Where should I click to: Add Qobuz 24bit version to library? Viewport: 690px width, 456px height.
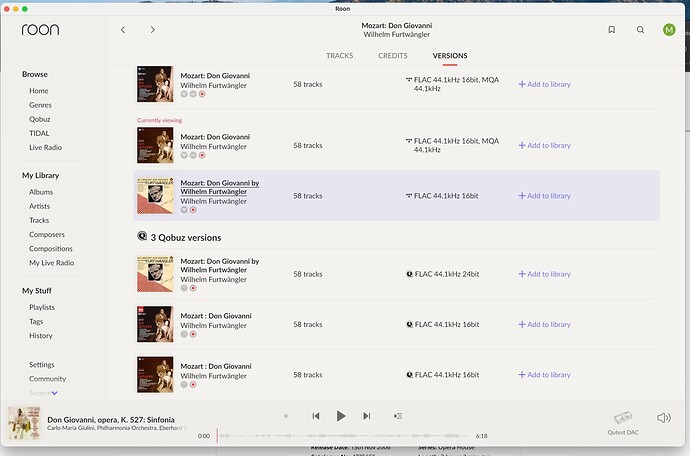544,274
